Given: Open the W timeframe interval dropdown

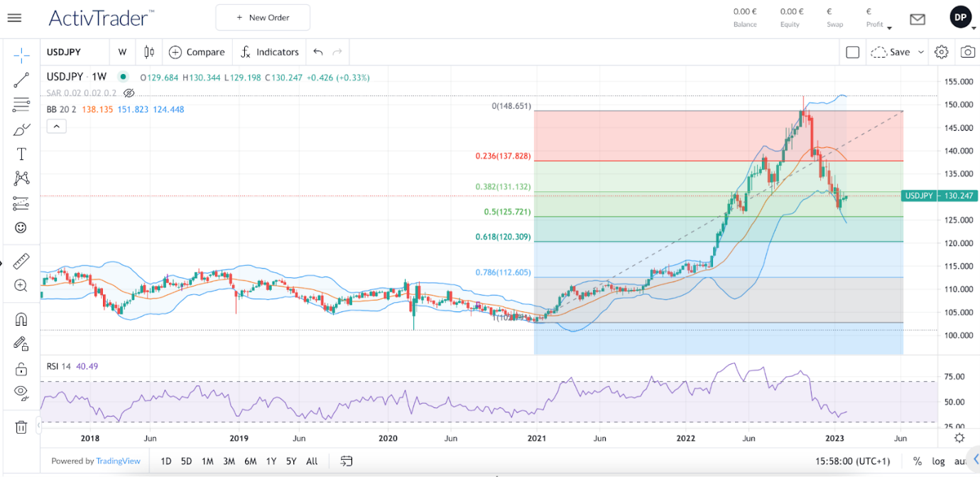Looking at the screenshot, I should [x=122, y=52].
